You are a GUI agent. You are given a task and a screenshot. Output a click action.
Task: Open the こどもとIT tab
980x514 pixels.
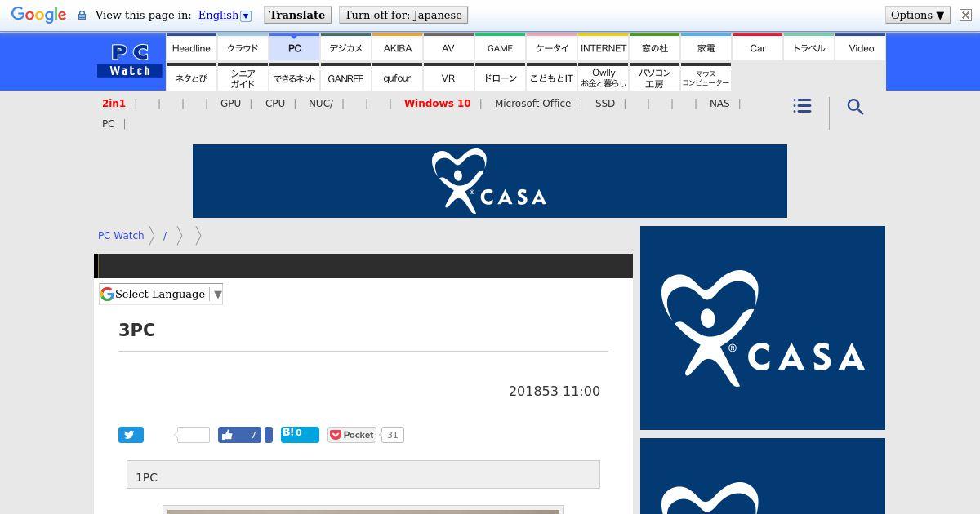coord(552,78)
